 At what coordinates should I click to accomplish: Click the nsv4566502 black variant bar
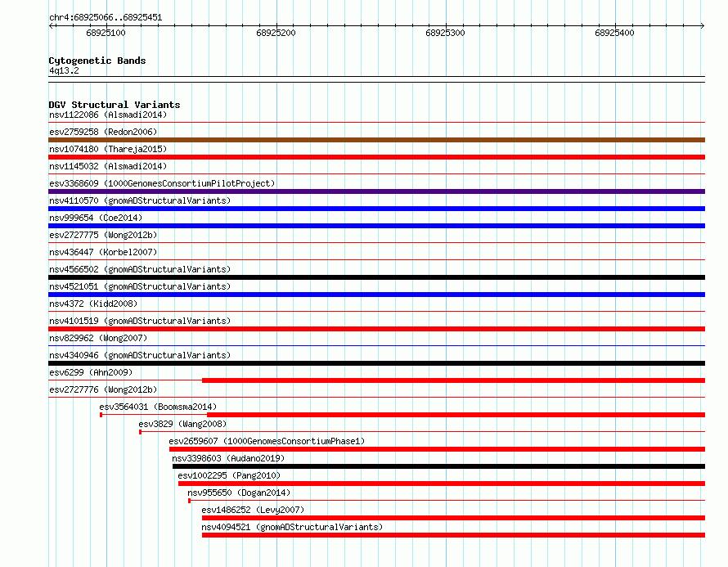pos(376,277)
